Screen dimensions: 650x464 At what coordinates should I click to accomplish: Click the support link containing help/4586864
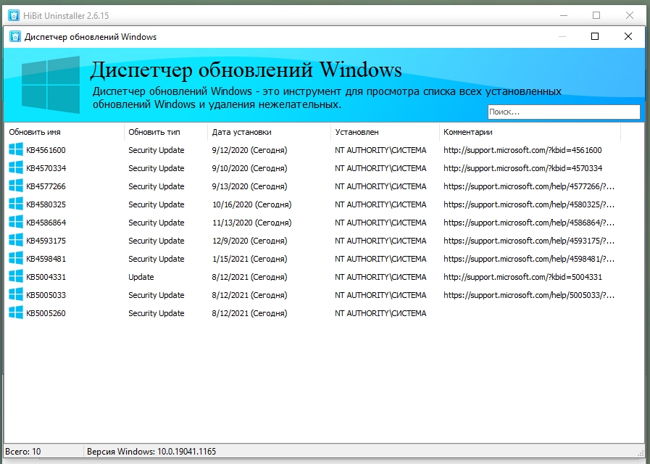click(x=529, y=223)
